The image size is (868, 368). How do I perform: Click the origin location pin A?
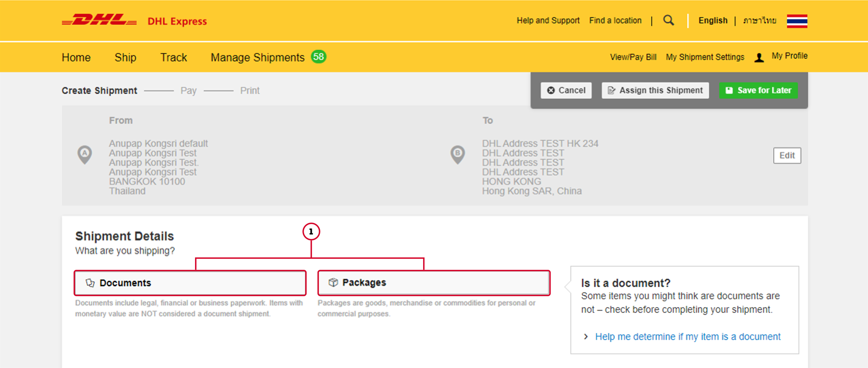coord(85,154)
